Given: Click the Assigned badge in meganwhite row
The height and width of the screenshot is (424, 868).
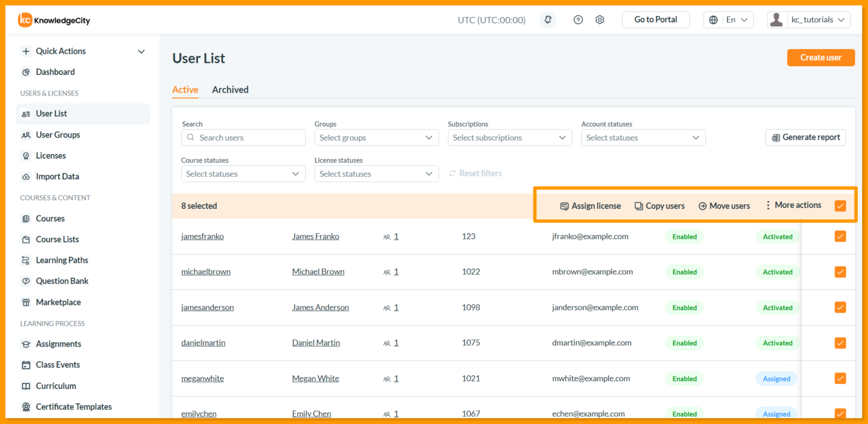Looking at the screenshot, I should (777, 379).
